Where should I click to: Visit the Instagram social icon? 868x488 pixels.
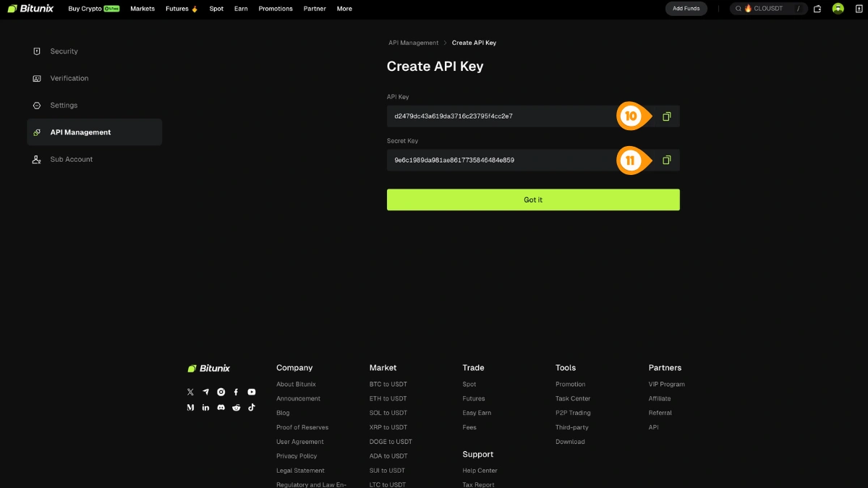tap(221, 392)
